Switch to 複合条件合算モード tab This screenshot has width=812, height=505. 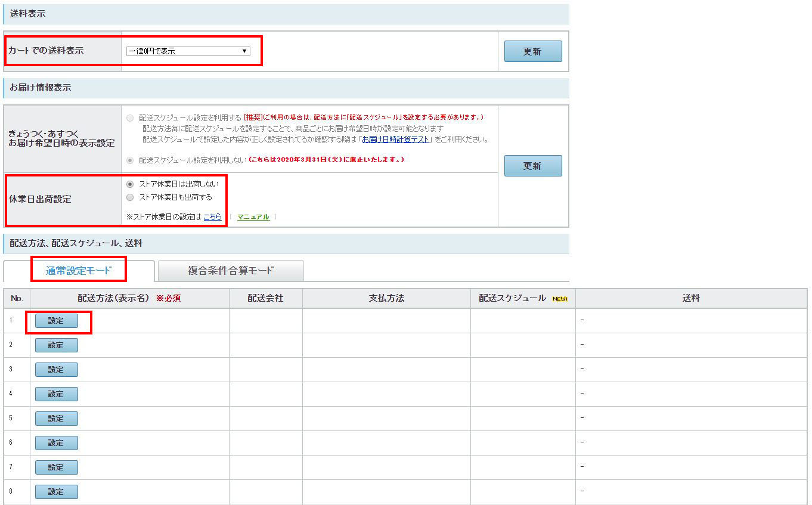click(x=231, y=270)
